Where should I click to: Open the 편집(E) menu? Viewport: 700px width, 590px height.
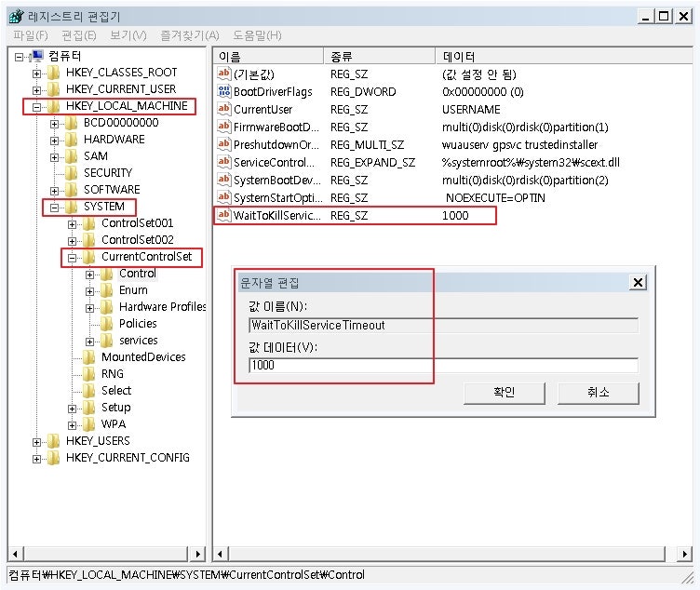coord(79,35)
